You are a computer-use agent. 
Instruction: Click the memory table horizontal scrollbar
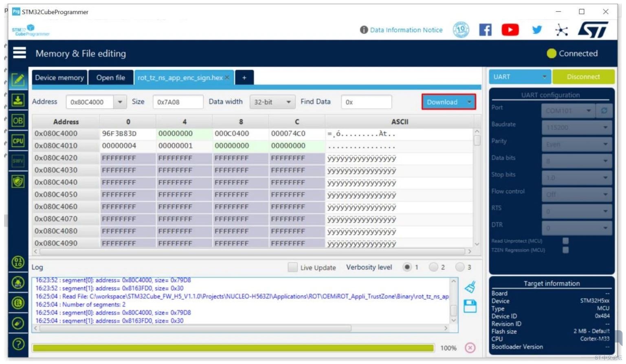pyautogui.click(x=253, y=252)
